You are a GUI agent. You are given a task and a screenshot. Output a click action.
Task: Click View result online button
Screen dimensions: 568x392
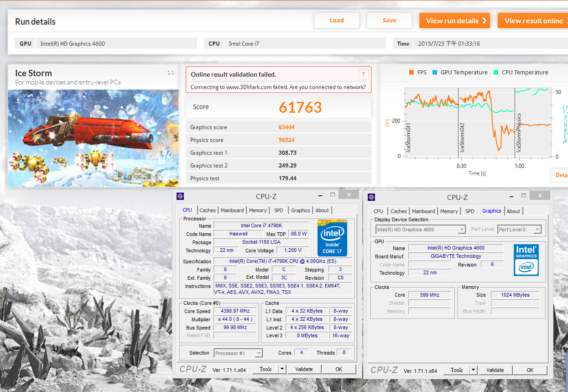pyautogui.click(x=533, y=21)
